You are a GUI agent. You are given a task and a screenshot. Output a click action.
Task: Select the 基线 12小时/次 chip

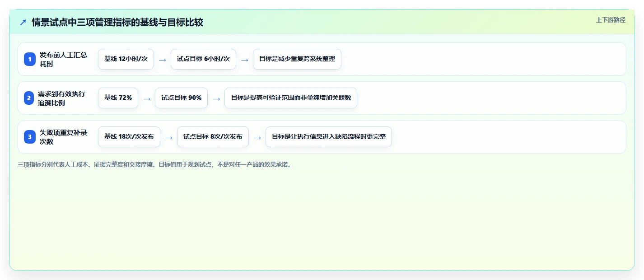(x=126, y=59)
